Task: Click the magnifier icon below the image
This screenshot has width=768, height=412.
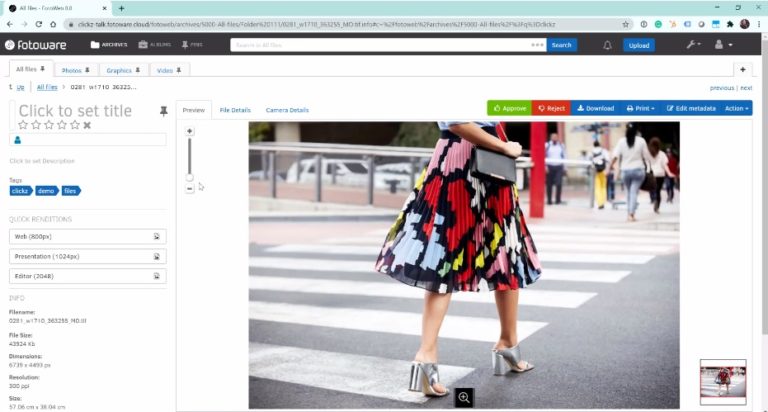Action: pos(464,397)
